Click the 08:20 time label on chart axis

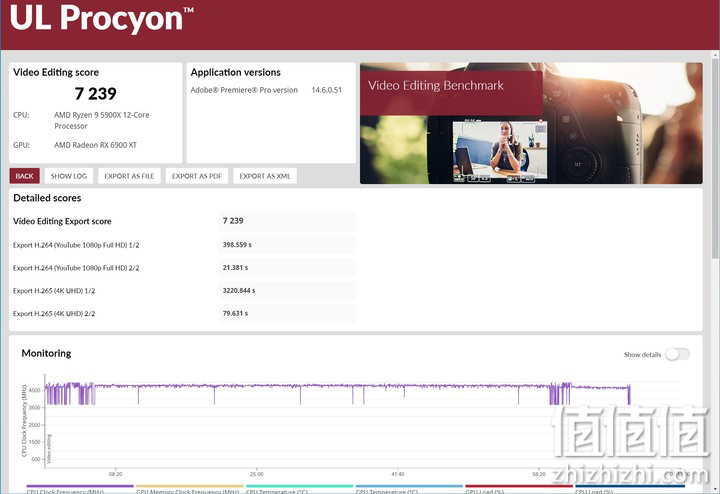pyautogui.click(x=116, y=474)
